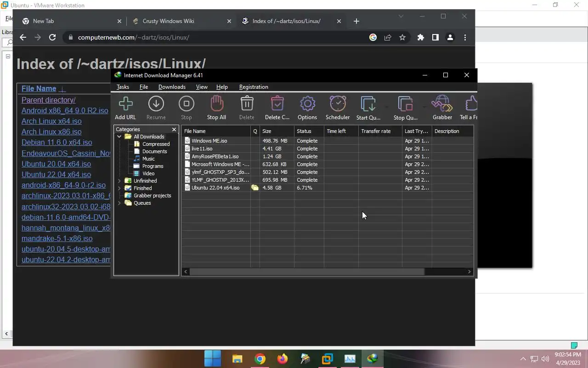Viewport: 588px width, 368px height.
Task: Click the Add URL toolbar icon
Action: [125, 104]
